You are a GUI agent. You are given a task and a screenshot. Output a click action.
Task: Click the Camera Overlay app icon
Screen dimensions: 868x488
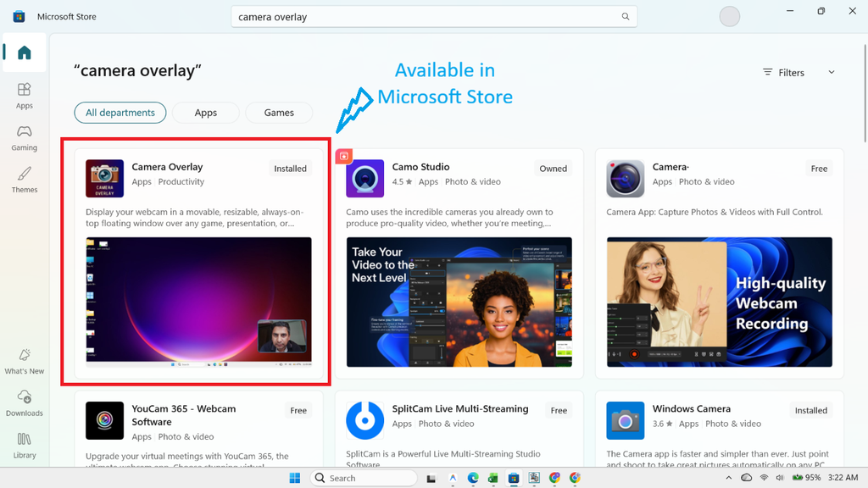click(104, 178)
